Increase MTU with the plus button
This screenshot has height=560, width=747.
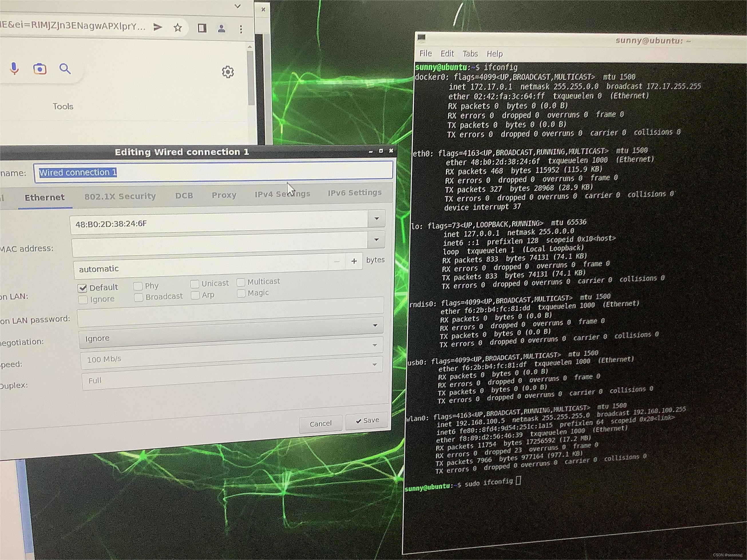354,261
